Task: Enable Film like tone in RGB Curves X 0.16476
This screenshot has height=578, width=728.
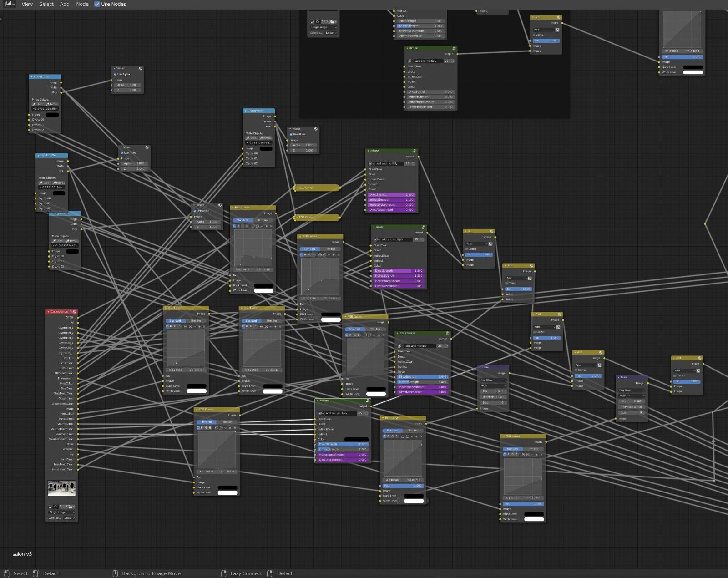Action: (x=263, y=220)
